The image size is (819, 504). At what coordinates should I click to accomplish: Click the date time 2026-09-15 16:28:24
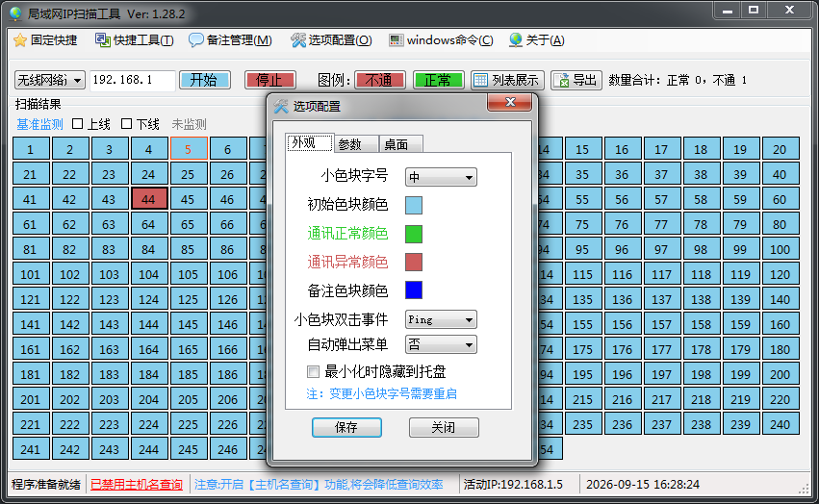click(643, 485)
